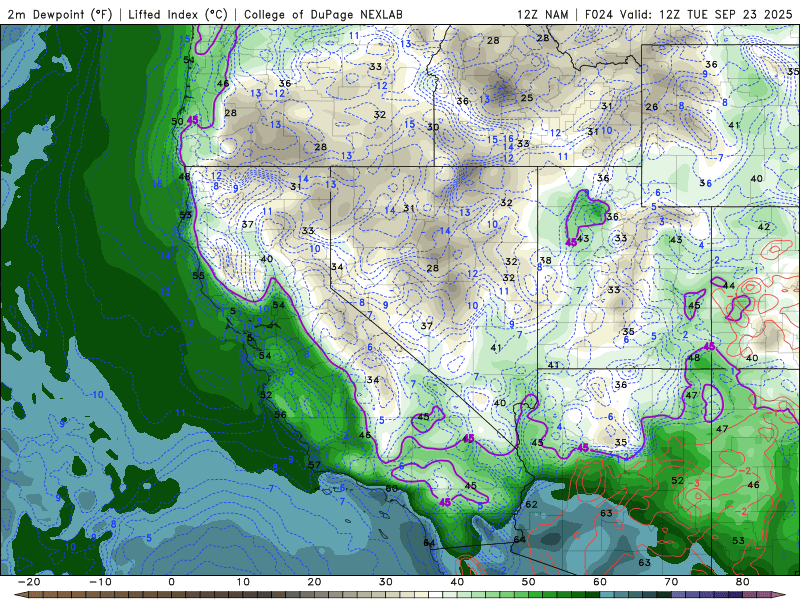Click the "-20" color scale label

click(x=29, y=582)
